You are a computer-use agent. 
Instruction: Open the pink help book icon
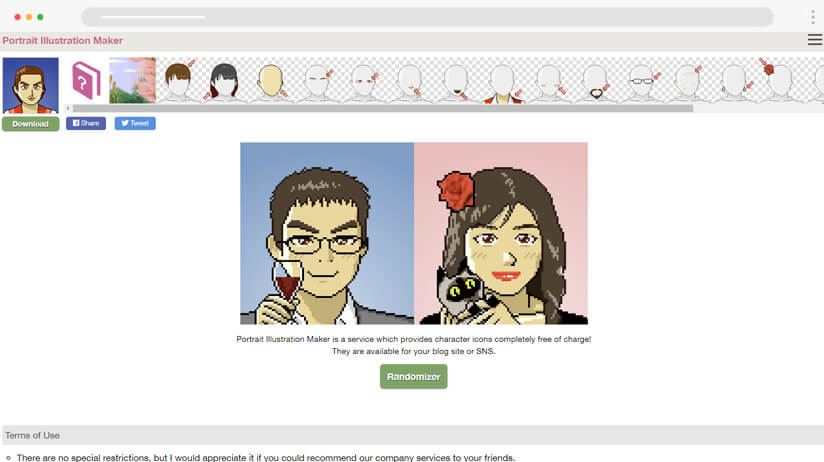tap(86, 80)
